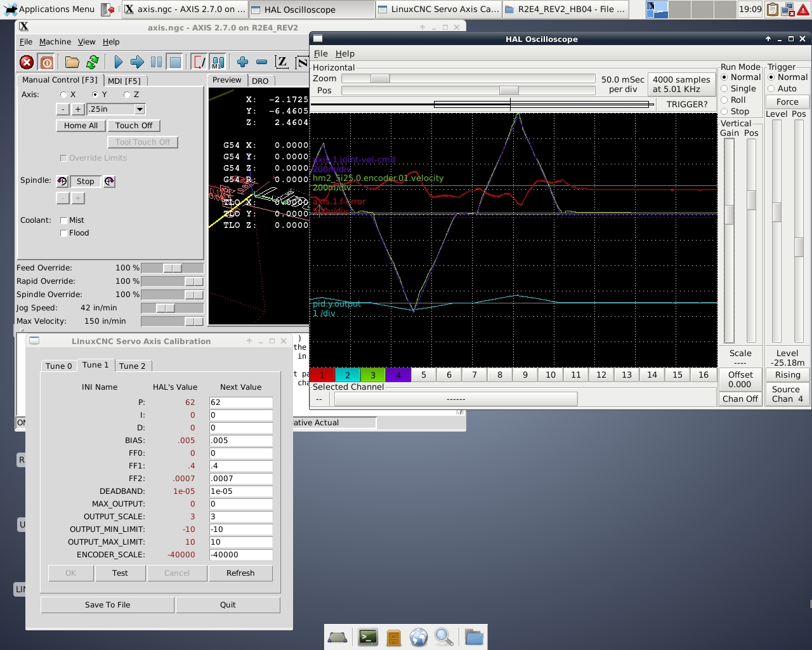
Task: Toggle the skip lines with slash icon
Action: pyautogui.click(x=199, y=62)
